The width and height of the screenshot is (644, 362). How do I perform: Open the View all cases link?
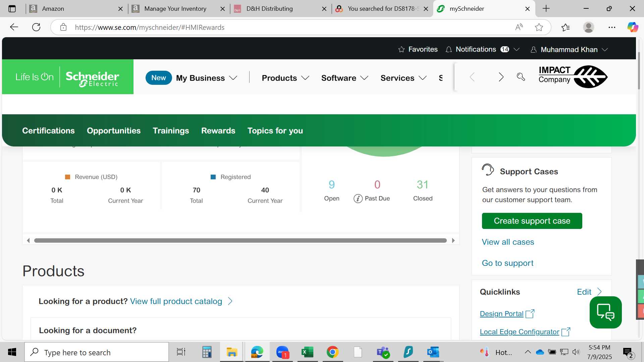tap(508, 242)
